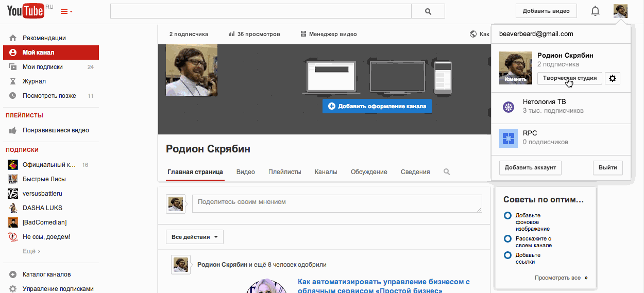This screenshot has height=293, width=644.
Task: Click the plus icon by Каталог каналов
Action: [13, 274]
